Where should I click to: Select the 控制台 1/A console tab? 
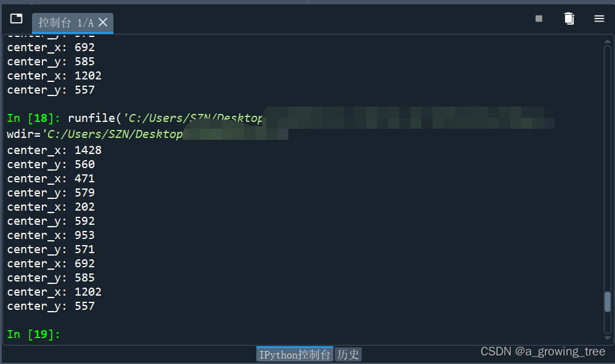click(73, 23)
